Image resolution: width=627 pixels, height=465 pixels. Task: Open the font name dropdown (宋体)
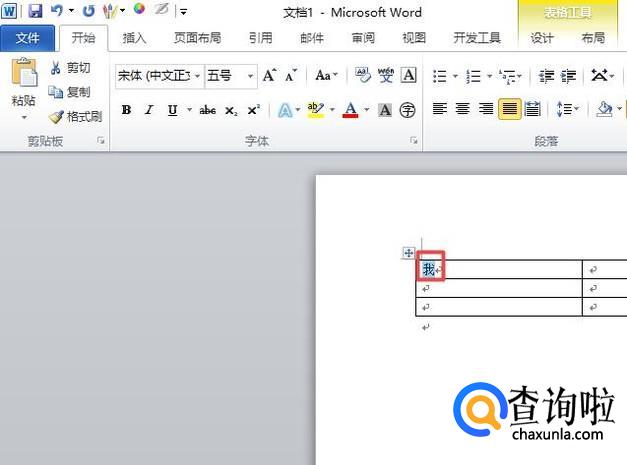point(197,76)
